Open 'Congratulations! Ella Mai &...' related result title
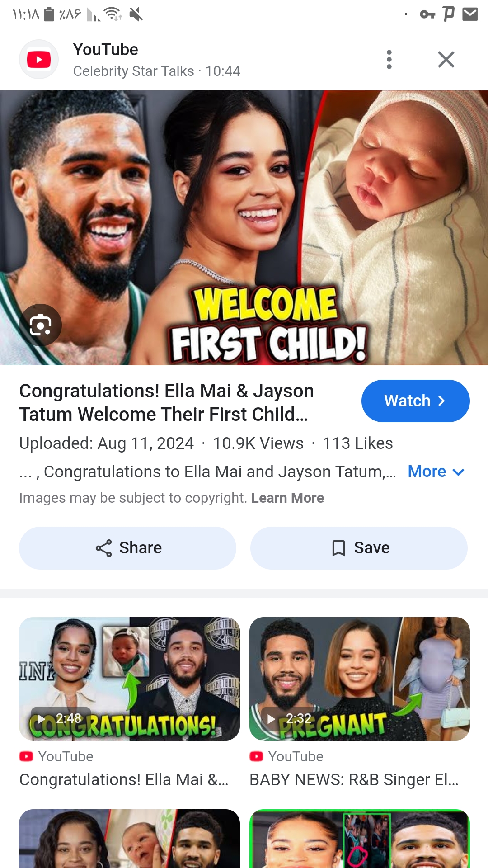 pyautogui.click(x=124, y=780)
